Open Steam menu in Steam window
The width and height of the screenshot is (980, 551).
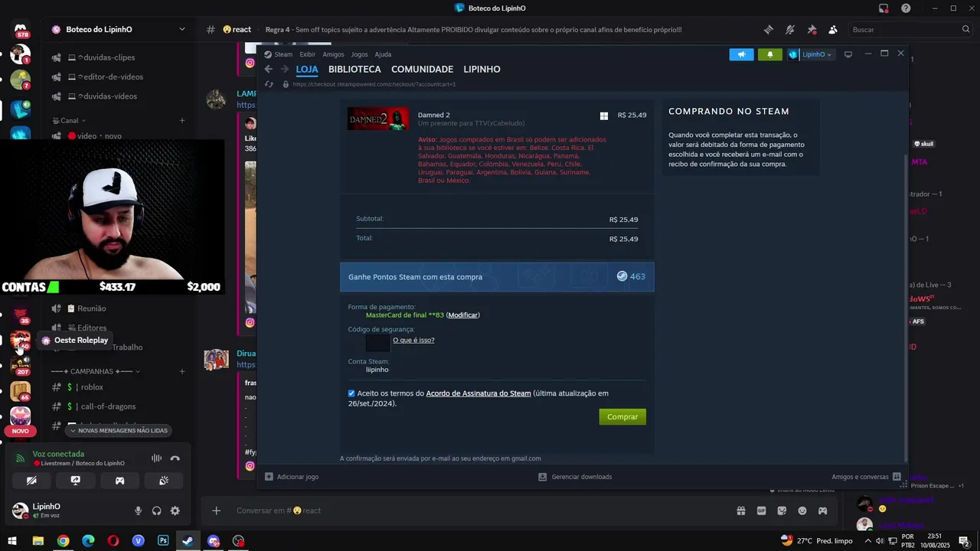[x=283, y=54]
